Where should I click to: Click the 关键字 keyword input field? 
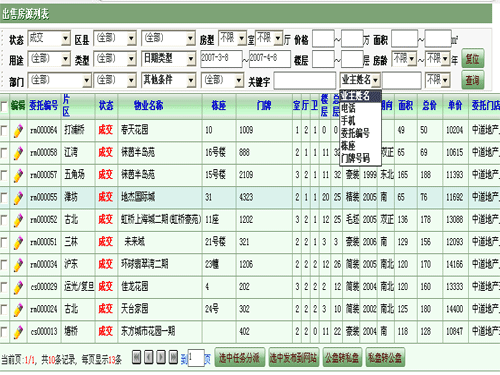tap(305, 81)
